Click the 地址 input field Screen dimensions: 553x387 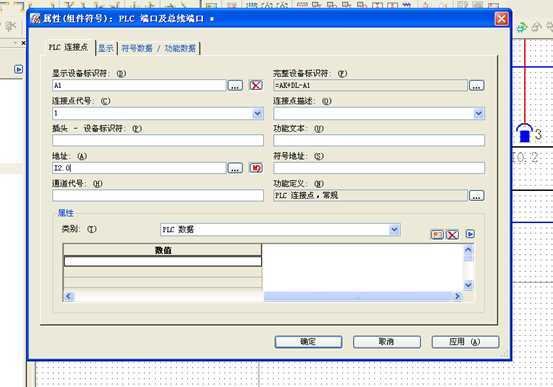point(139,168)
